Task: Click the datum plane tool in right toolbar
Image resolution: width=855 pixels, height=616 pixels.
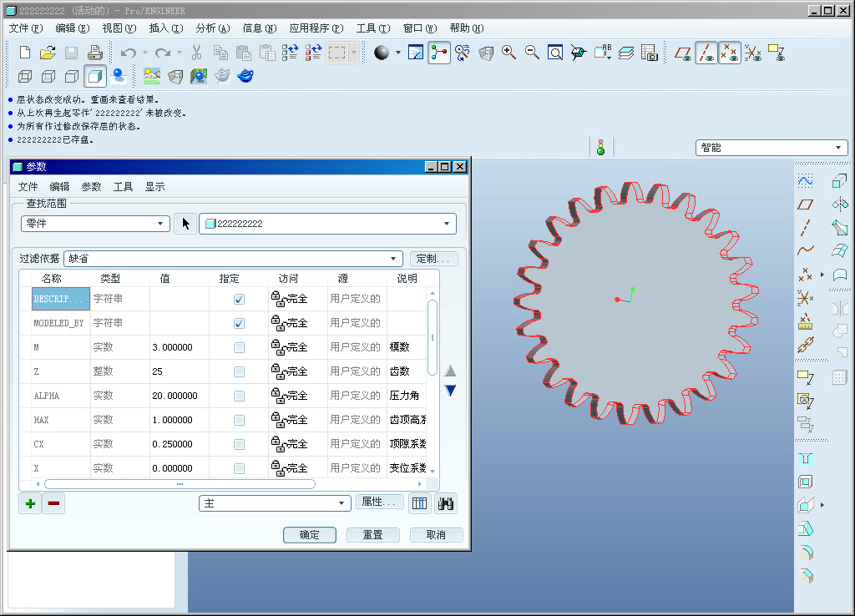Action: tap(806, 204)
